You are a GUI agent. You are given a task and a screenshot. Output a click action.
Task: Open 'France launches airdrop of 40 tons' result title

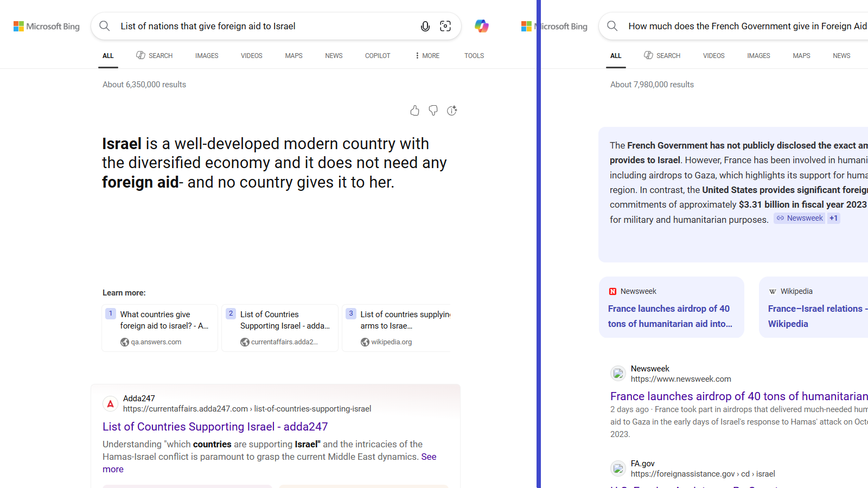click(739, 396)
